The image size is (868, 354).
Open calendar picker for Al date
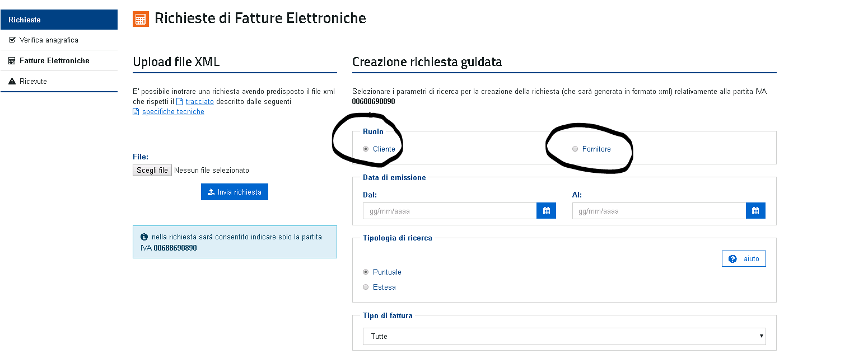click(755, 211)
